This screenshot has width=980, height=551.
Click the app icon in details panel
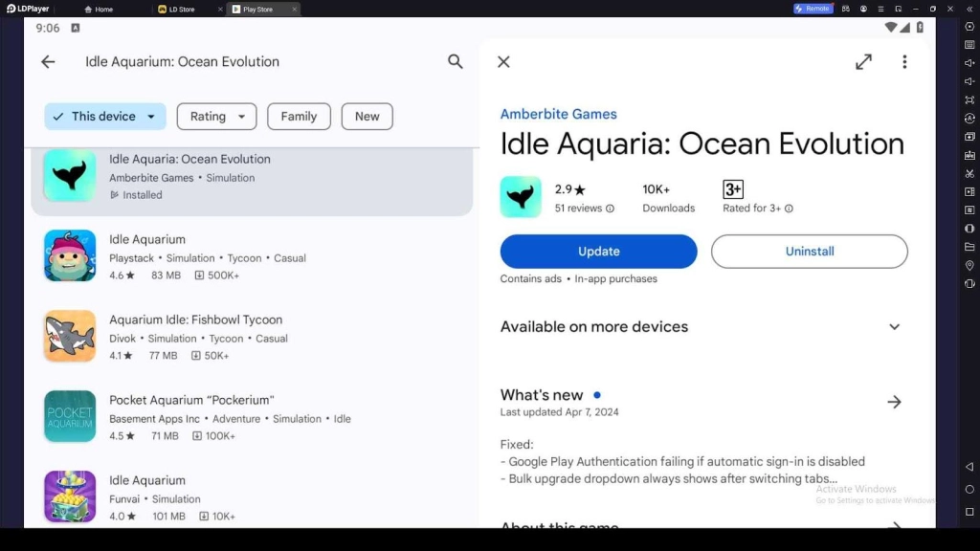point(521,197)
